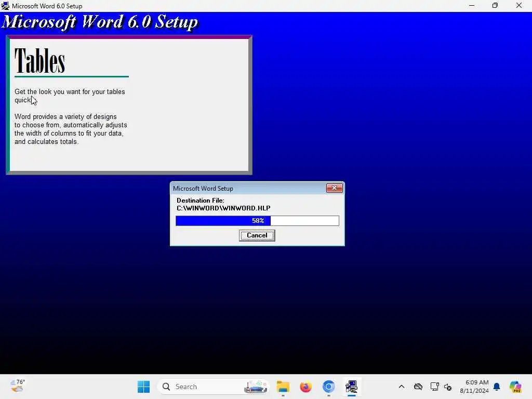Open the clock showing 6:09 AM
The height and width of the screenshot is (399, 532).
click(474, 387)
